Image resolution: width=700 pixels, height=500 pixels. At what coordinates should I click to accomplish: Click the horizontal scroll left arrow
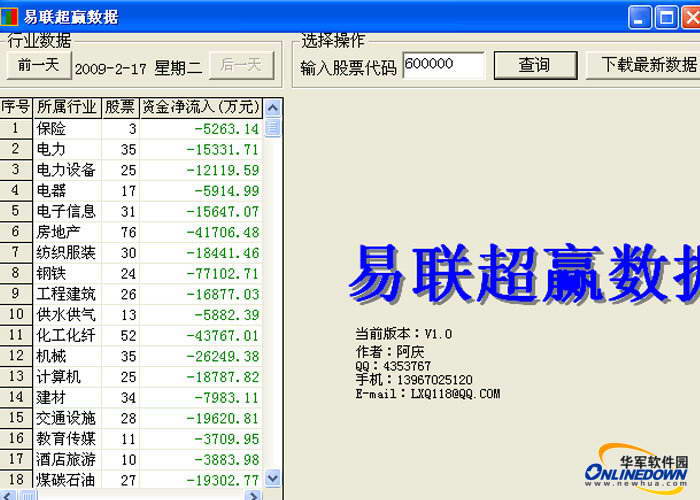(x=8, y=495)
